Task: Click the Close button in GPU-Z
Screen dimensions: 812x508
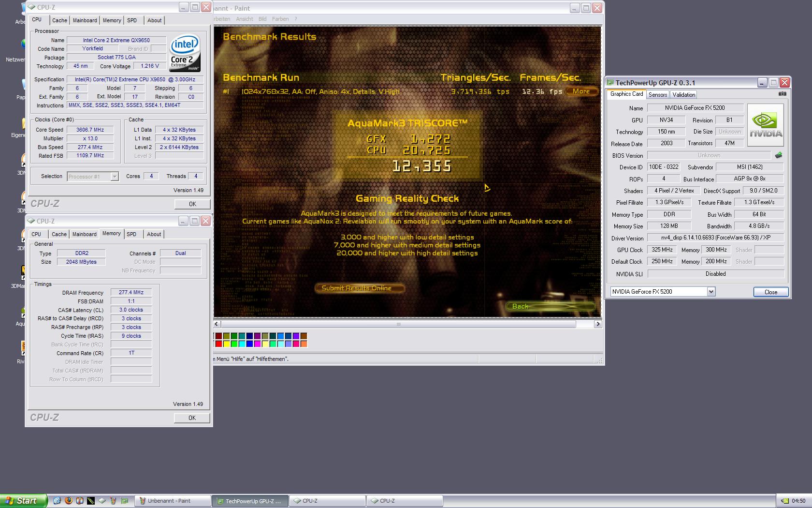Action: pos(771,292)
